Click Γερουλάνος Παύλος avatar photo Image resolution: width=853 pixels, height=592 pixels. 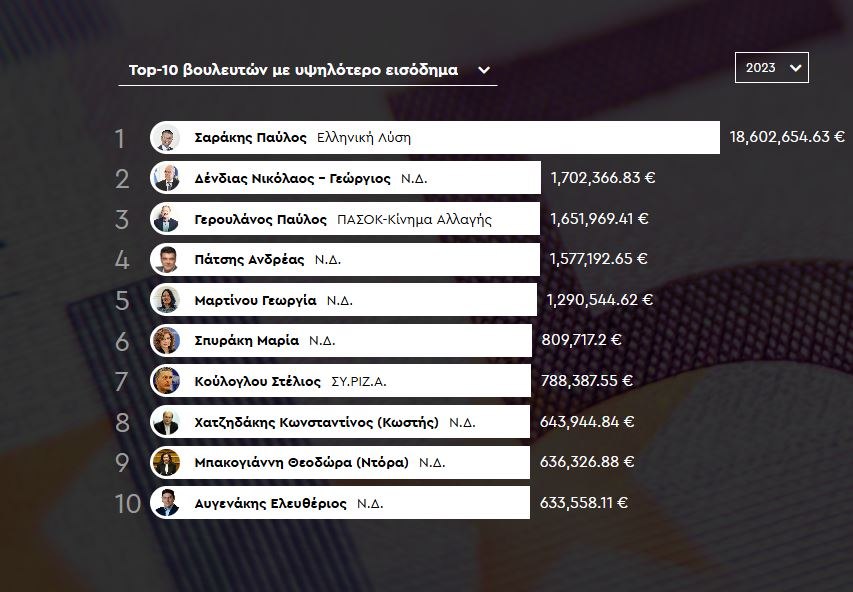coord(166,219)
